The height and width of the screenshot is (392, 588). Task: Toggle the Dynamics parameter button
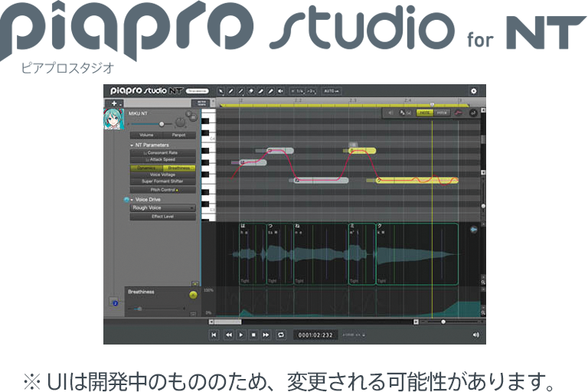pyautogui.click(x=146, y=168)
